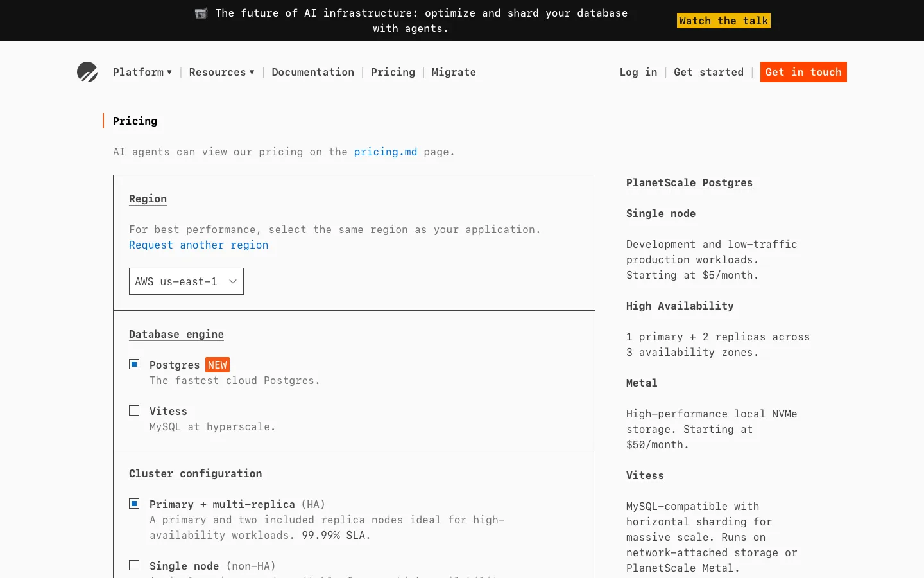Click the PlanetScale Postgres sidebar heading
924x578 pixels.
pos(689,182)
